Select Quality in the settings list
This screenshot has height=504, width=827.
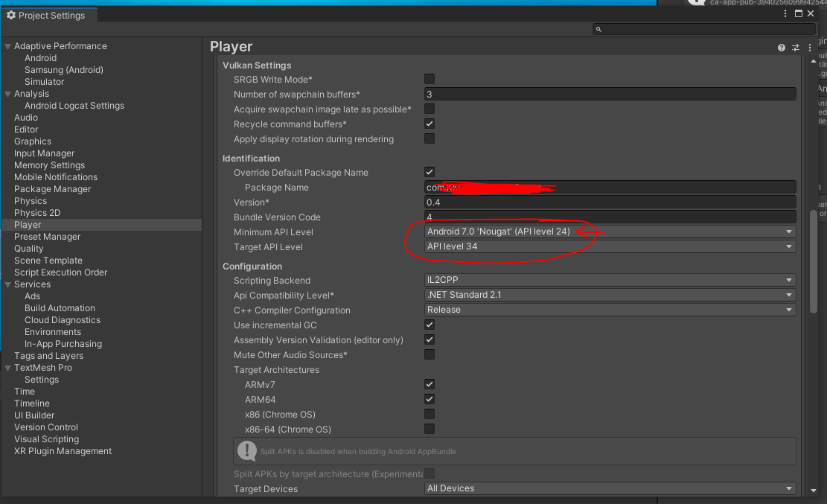tap(29, 249)
